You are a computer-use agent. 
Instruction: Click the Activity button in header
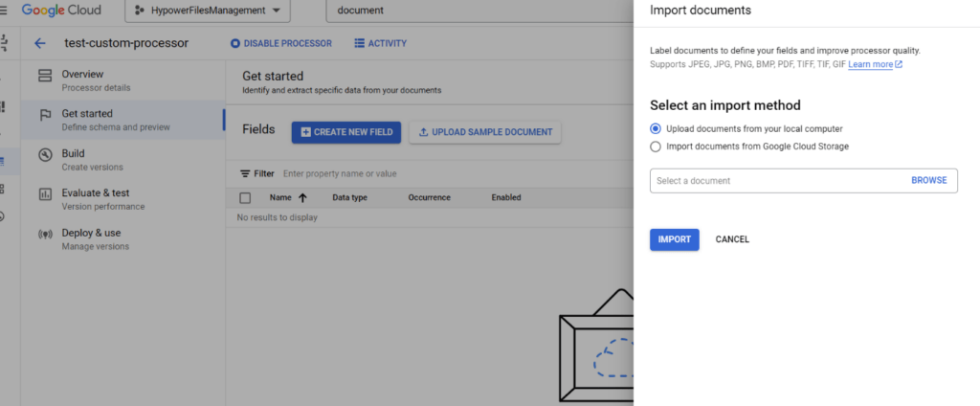[x=380, y=43]
